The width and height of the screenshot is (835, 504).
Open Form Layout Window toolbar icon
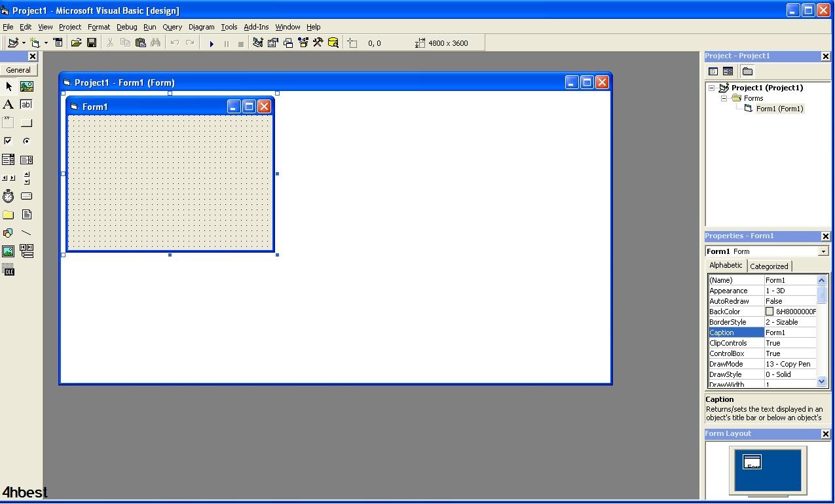click(x=288, y=43)
